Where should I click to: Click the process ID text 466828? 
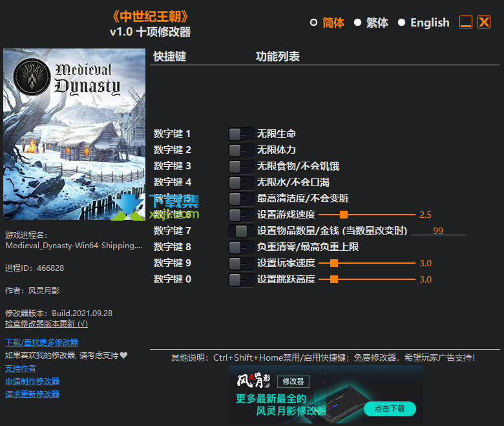tap(50, 268)
